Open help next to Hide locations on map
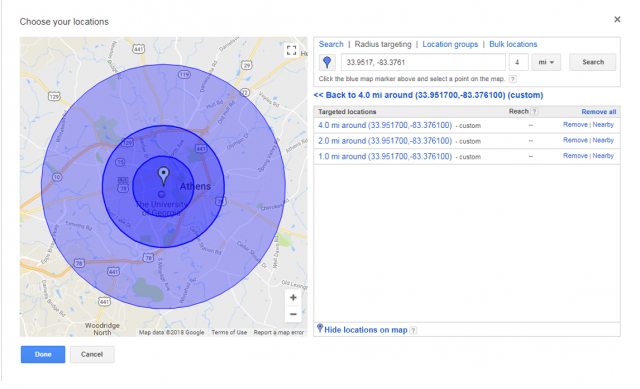 413,330
